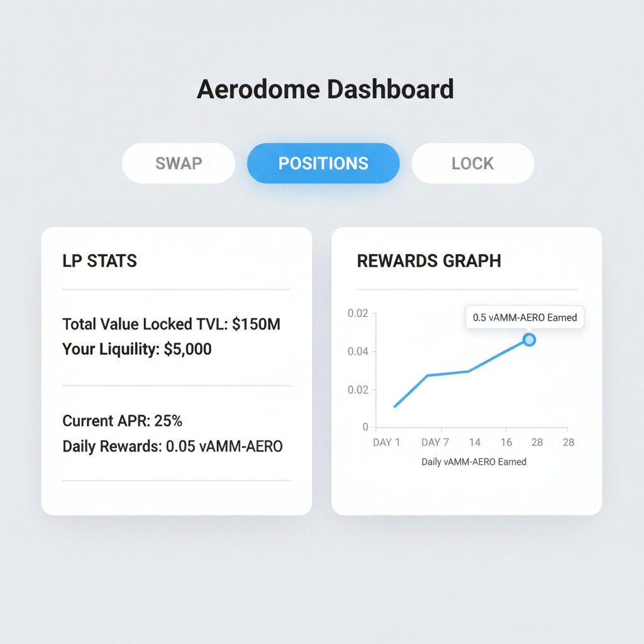Screen dimensions: 644x644
Task: Select the 14 mark on the x-axis
Action: pos(475,442)
